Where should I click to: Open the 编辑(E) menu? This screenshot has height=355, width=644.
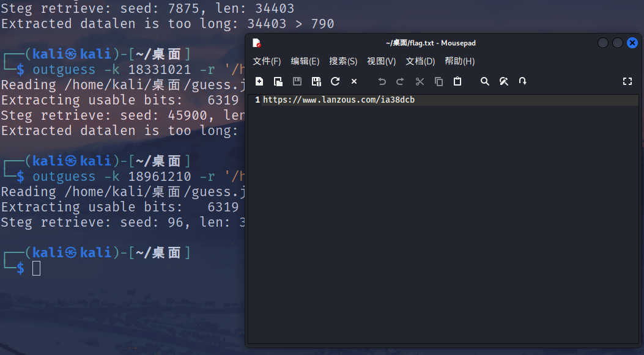pos(305,61)
